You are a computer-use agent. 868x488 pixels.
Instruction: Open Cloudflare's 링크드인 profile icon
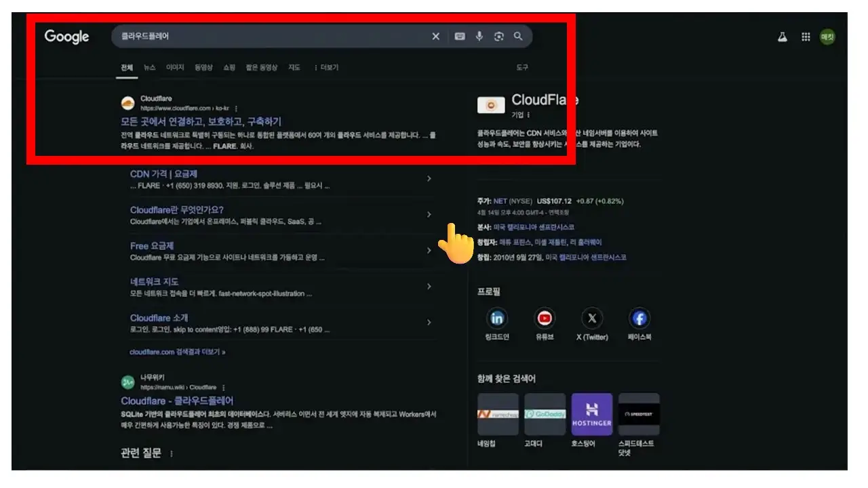point(497,318)
